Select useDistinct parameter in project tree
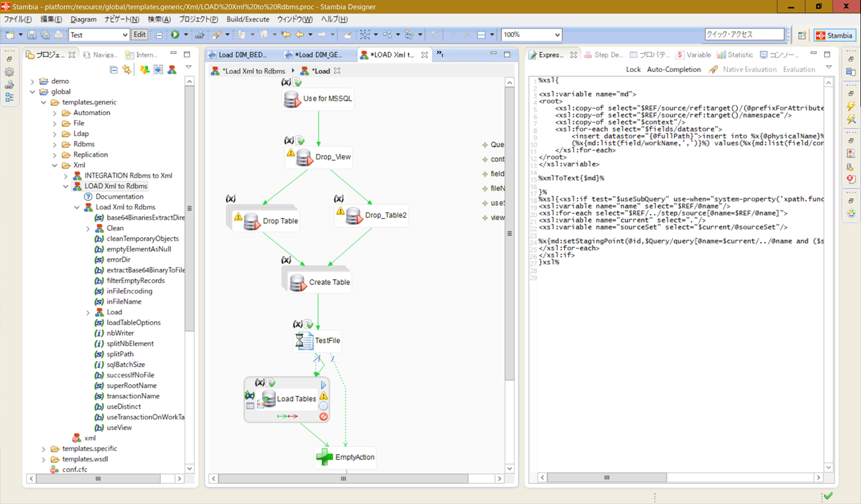This screenshot has height=504, width=861. [123, 406]
